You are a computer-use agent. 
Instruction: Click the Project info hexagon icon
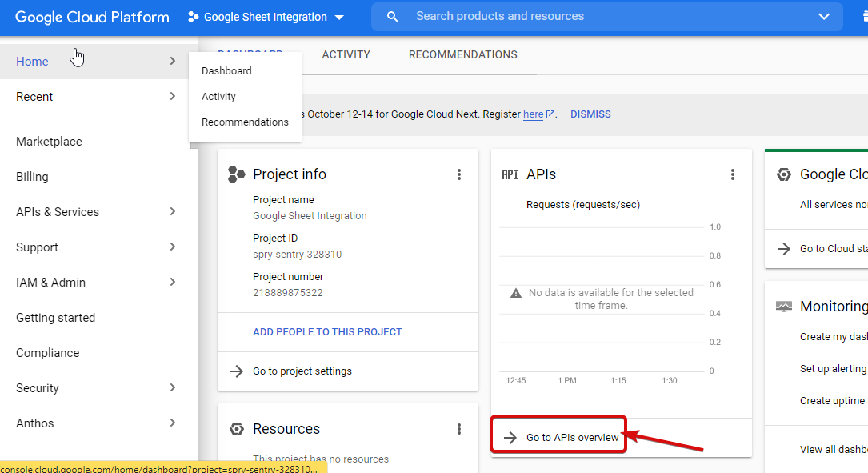coord(236,174)
